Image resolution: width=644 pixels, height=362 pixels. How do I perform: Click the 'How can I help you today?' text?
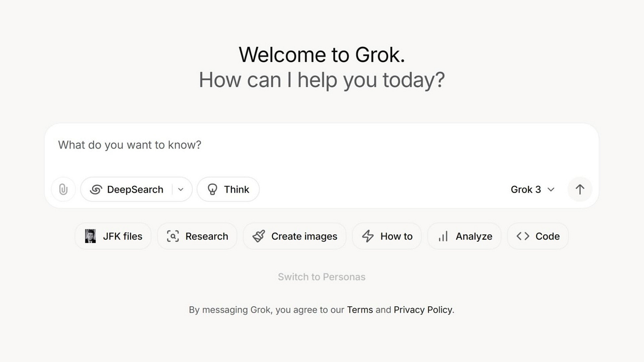[x=322, y=80]
